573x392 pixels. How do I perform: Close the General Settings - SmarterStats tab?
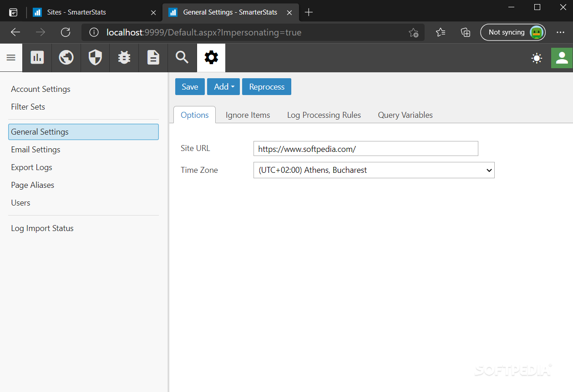(290, 12)
